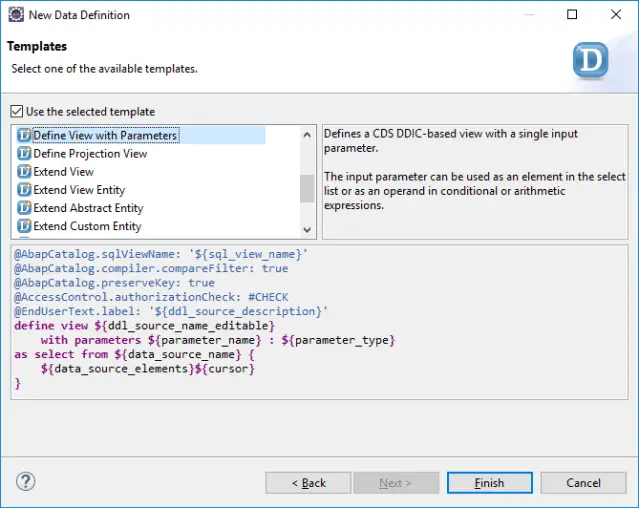Click the Extend Custom Entity template icon
Screen dimensions: 639x508
click(x=25, y=226)
